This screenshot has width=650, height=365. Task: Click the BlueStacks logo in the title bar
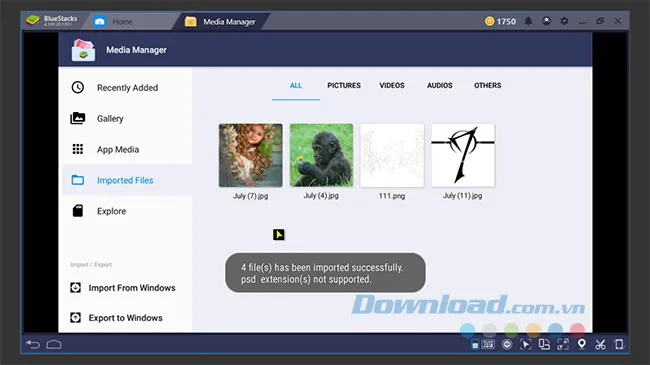(32, 20)
